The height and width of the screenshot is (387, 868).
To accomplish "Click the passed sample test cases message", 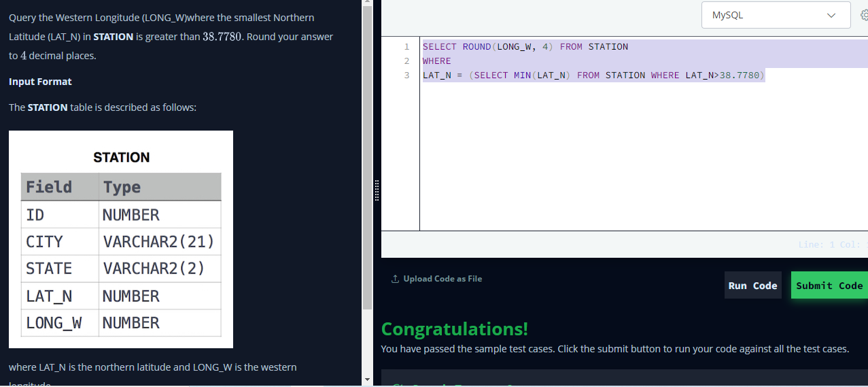I will coord(614,349).
